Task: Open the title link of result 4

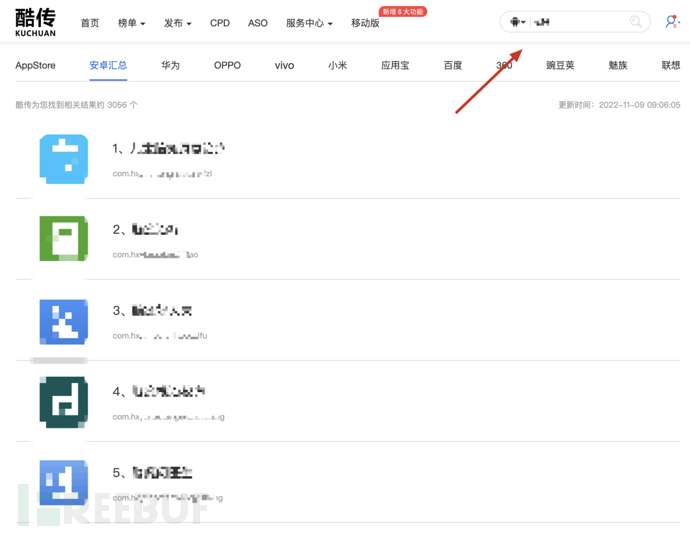Action: click(158, 391)
